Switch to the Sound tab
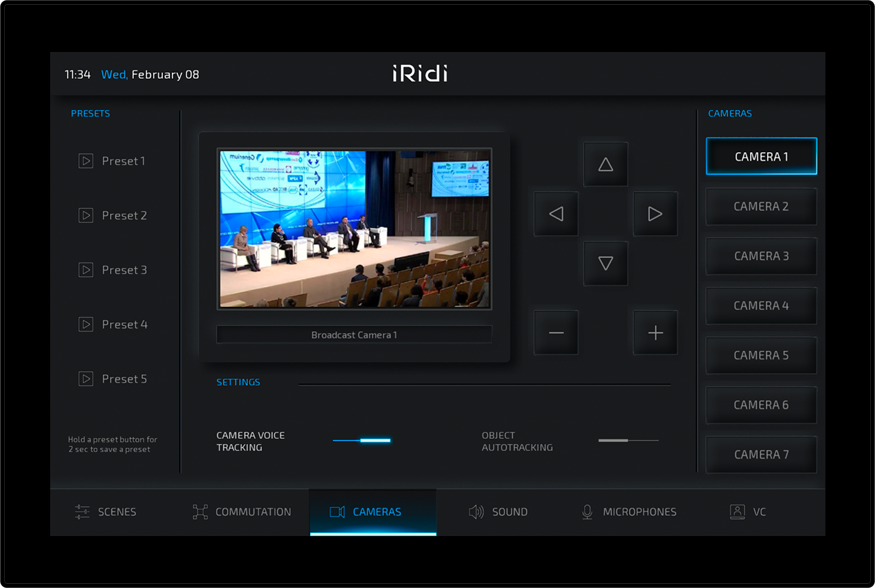 (x=498, y=512)
